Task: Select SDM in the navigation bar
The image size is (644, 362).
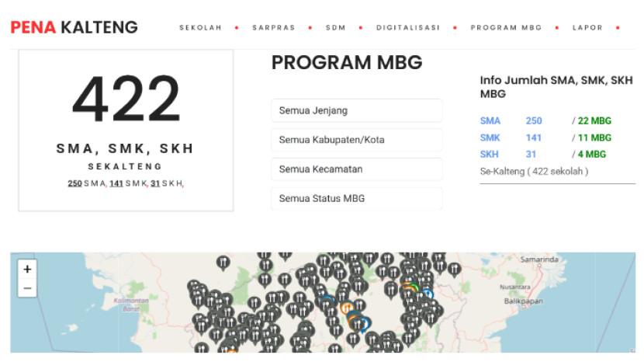Action: coord(335,28)
